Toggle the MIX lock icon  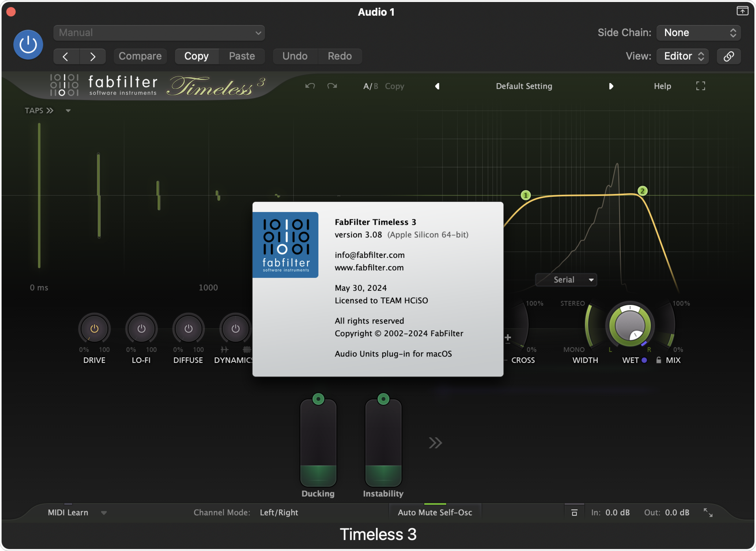pyautogui.click(x=658, y=360)
